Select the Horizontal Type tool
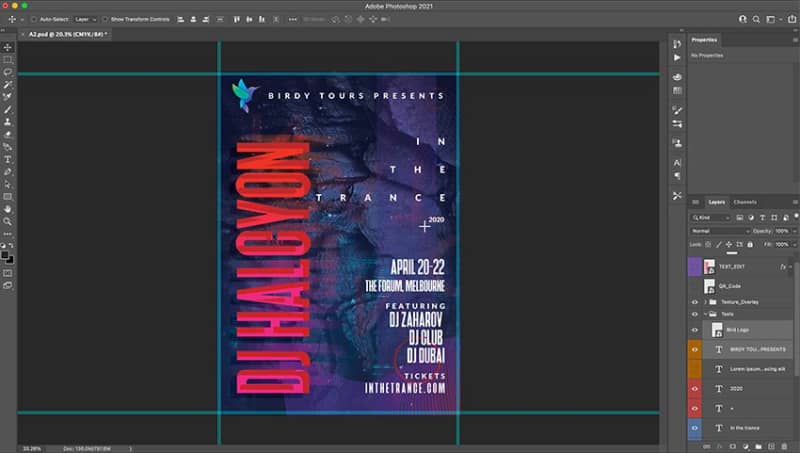800x453 pixels. pyautogui.click(x=8, y=160)
